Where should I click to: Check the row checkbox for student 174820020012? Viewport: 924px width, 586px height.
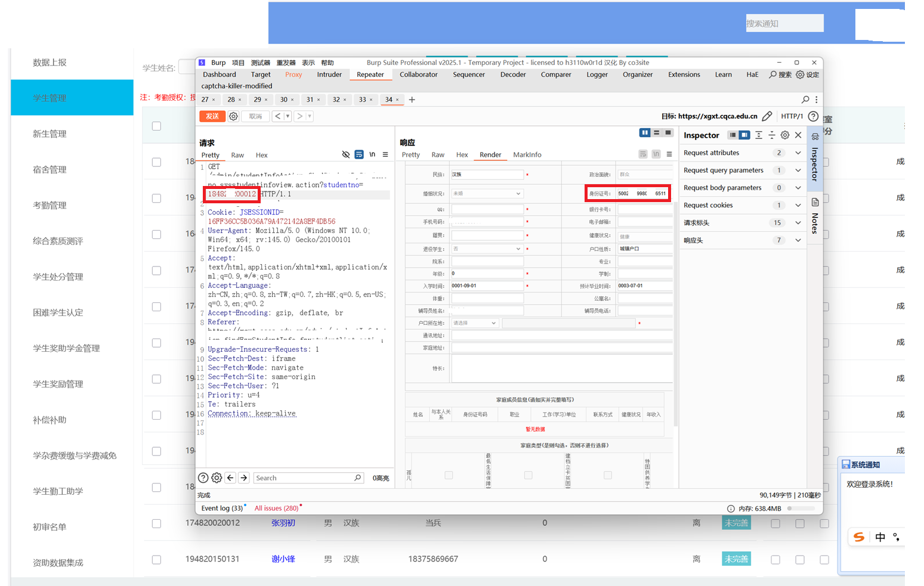[x=156, y=523]
